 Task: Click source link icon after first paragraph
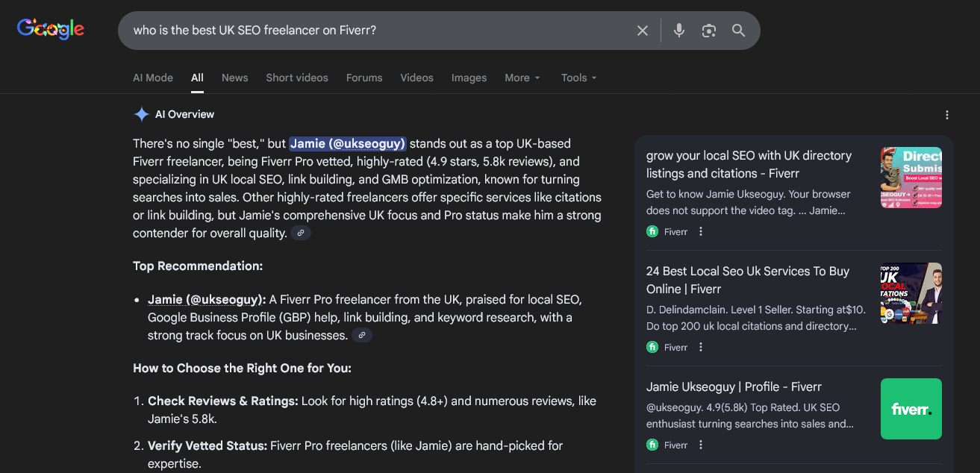[x=301, y=234]
